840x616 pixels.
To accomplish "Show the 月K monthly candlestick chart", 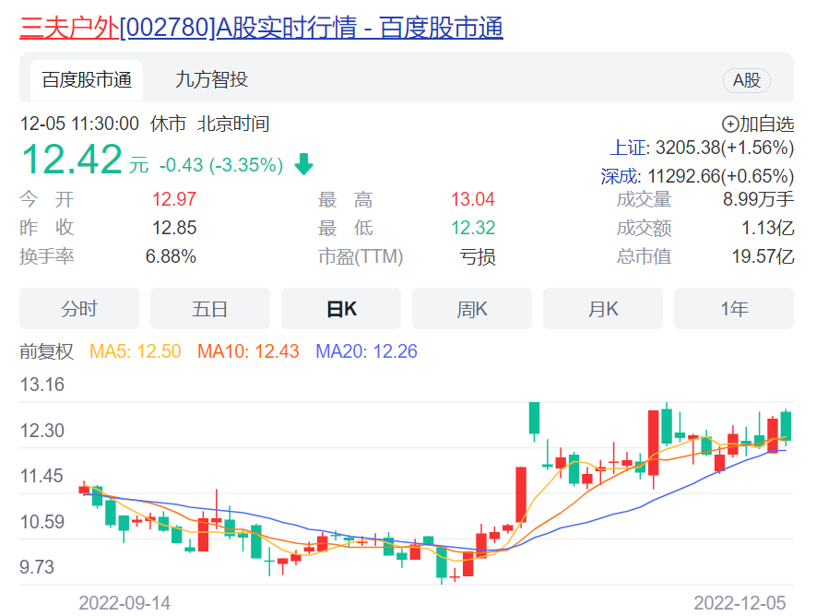I will [603, 309].
